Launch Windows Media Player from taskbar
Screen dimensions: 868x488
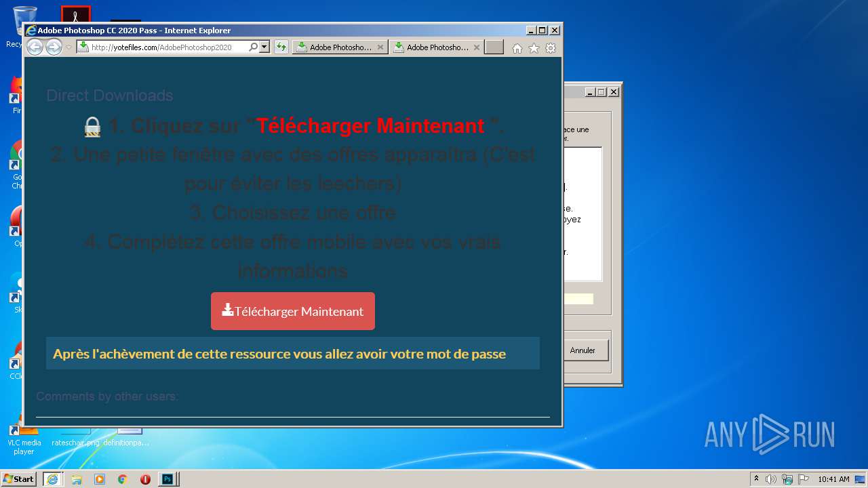[x=100, y=479]
